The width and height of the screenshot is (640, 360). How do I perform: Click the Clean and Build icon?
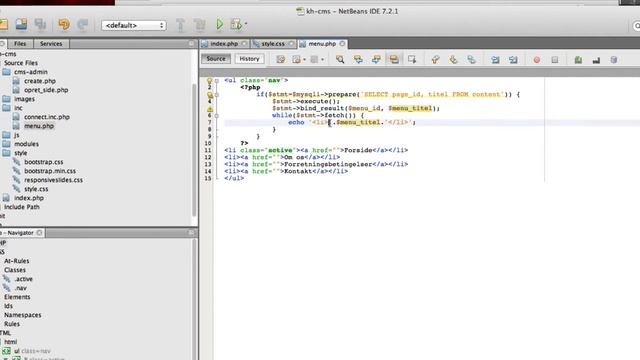tap(200, 25)
